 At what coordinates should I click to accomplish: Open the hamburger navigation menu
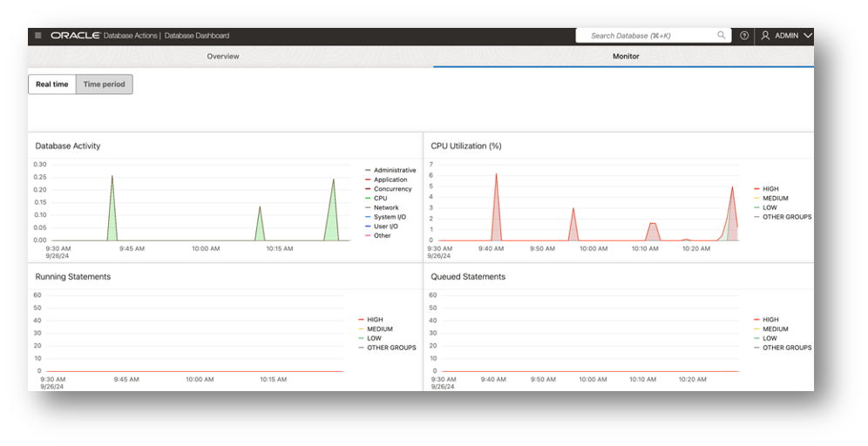click(x=37, y=36)
